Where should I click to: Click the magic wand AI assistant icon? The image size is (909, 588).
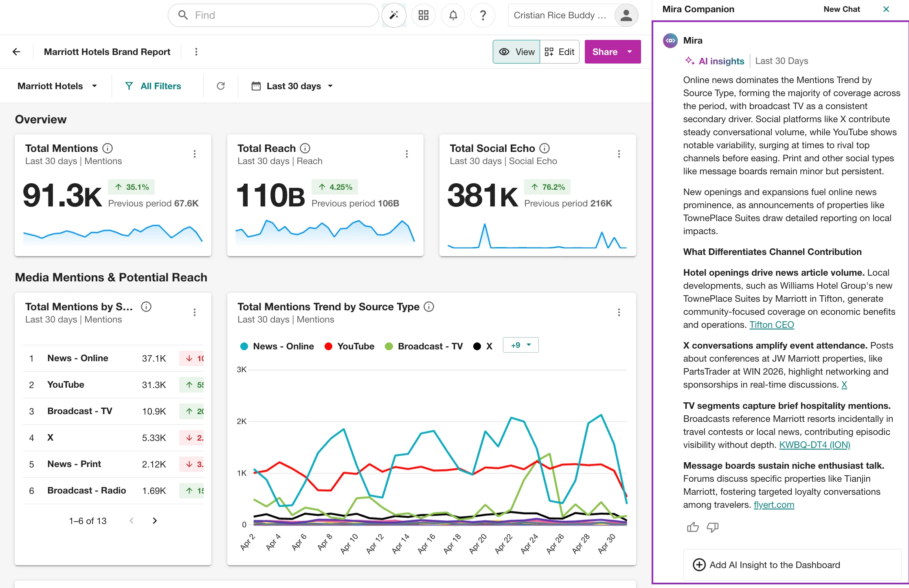(x=394, y=15)
